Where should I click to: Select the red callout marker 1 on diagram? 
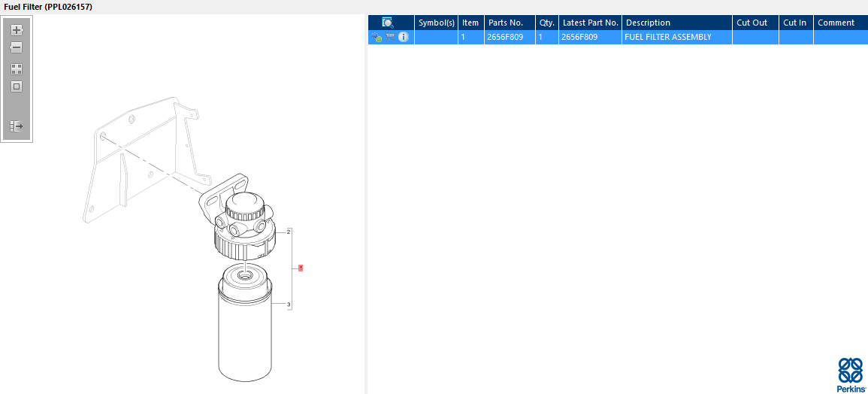[301, 268]
